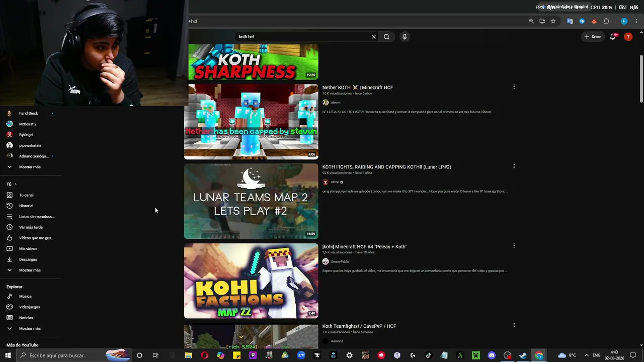This screenshot has height=362, width=644.
Task: Open Task View on the taskbar
Action: coord(155,355)
